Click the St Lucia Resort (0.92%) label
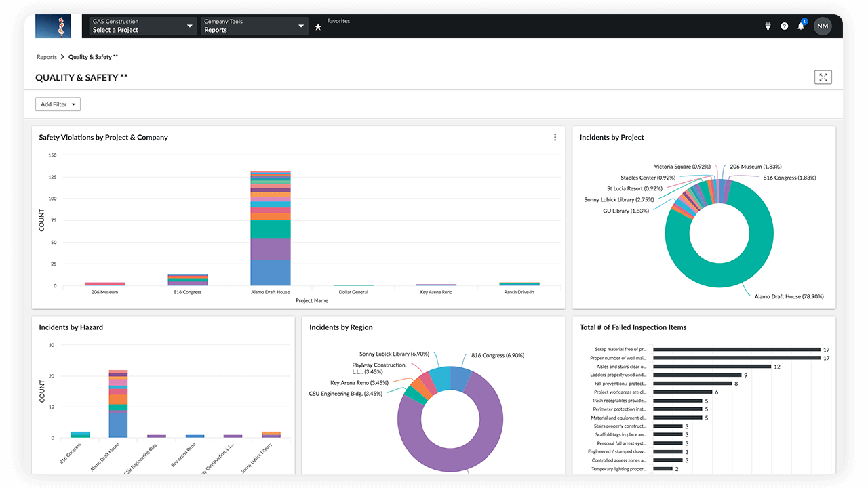This screenshot has width=868, height=488. click(634, 188)
